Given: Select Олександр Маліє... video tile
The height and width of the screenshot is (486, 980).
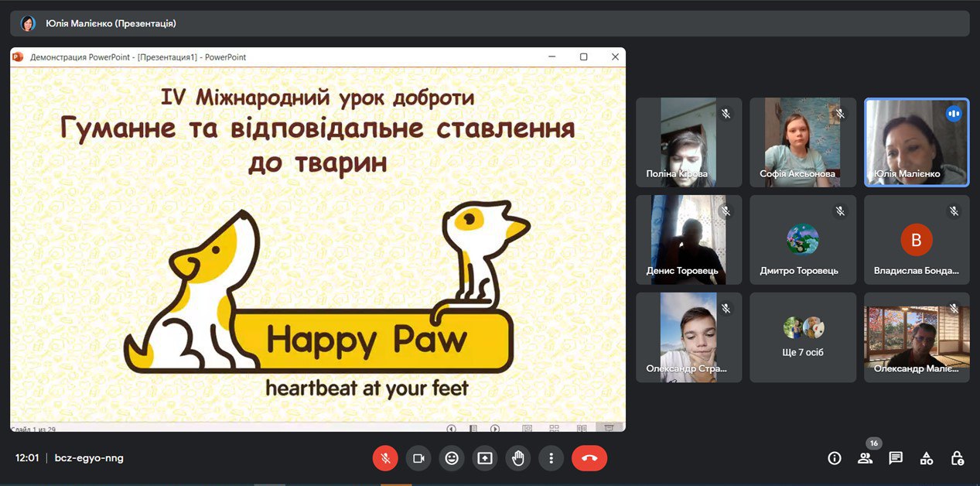Looking at the screenshot, I should click(x=917, y=337).
